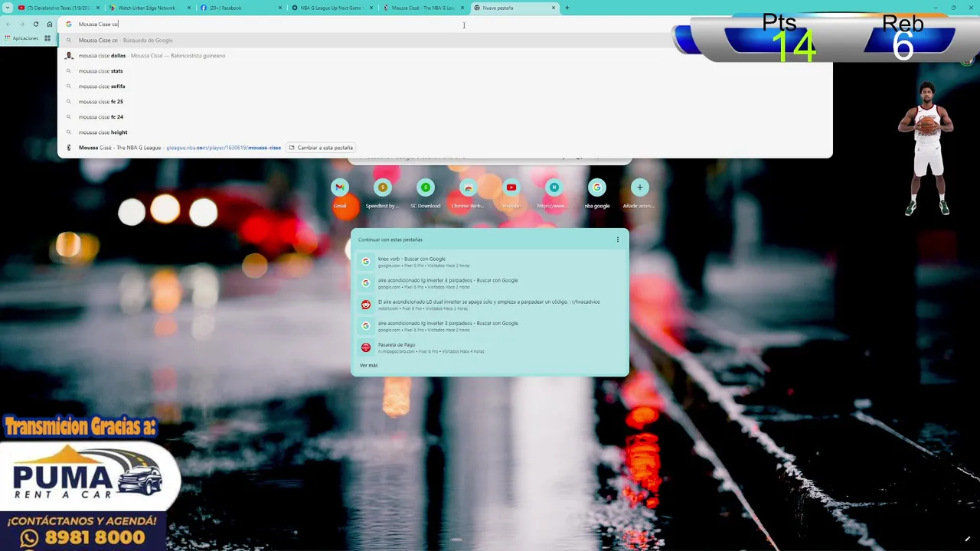The image size is (980, 551).
Task: Open the YouTube shortcut
Action: tap(511, 194)
